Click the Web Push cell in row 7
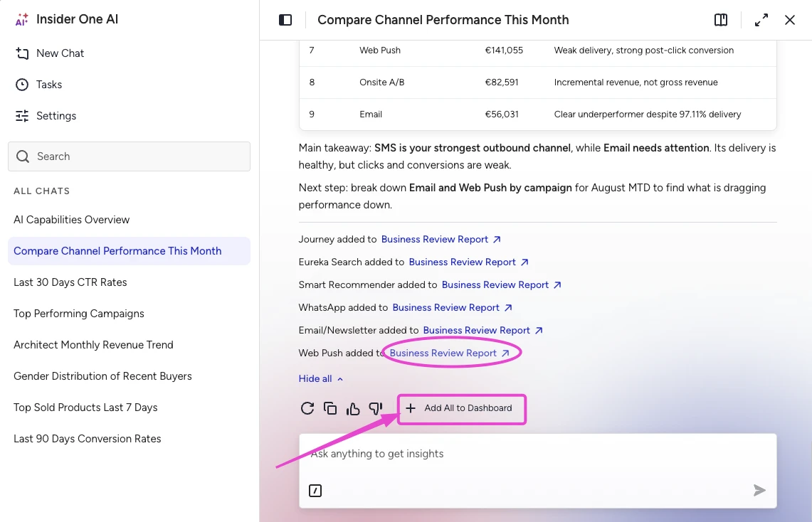The height and width of the screenshot is (522, 812). coord(379,50)
